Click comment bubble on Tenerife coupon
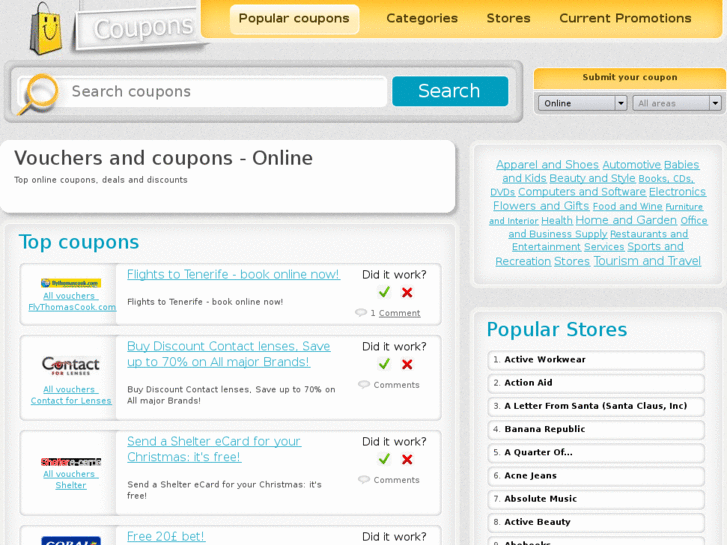 pos(361,313)
